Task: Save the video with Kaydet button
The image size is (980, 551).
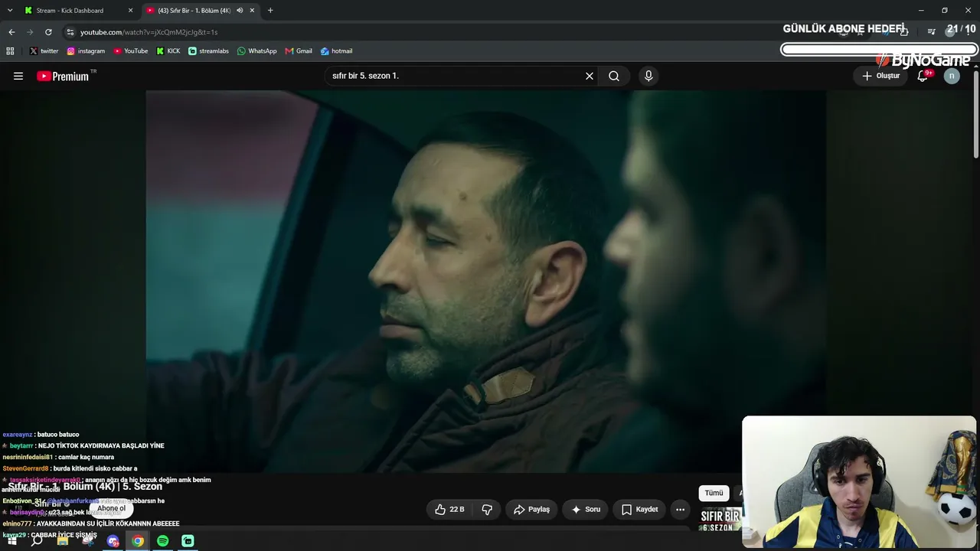Action: point(640,509)
